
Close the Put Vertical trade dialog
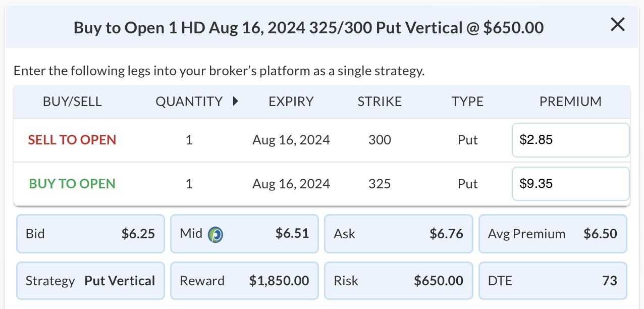[x=618, y=25]
